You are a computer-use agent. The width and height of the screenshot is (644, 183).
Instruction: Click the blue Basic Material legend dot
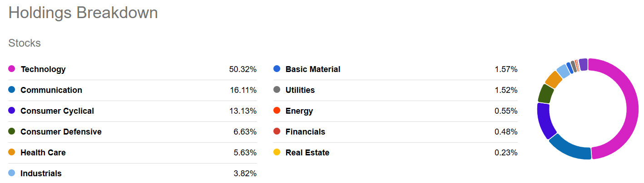(277, 69)
